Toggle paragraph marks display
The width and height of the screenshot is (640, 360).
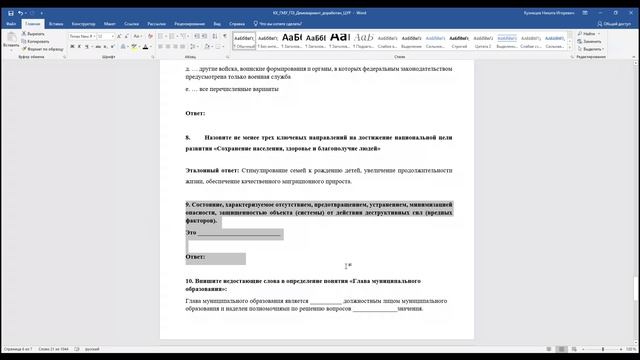click(x=224, y=36)
